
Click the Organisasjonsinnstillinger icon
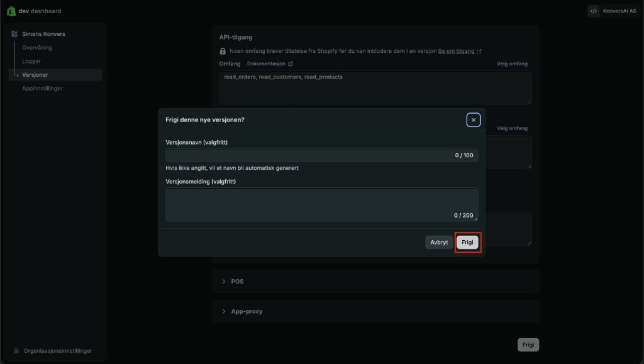point(16,351)
